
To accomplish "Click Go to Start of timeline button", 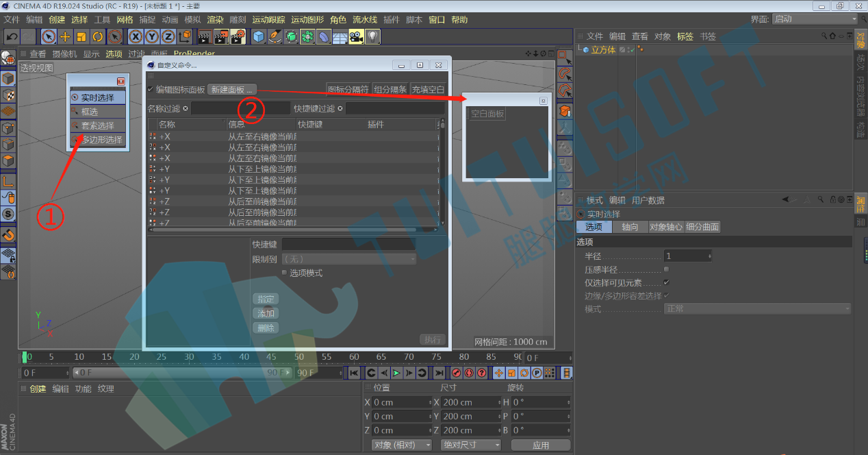I will coord(354,373).
